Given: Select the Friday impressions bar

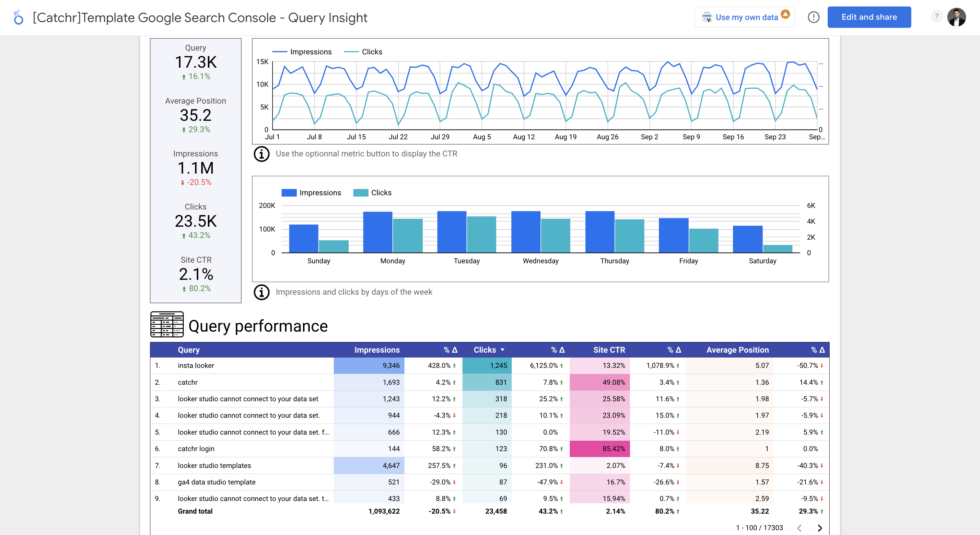Looking at the screenshot, I should pos(673,235).
